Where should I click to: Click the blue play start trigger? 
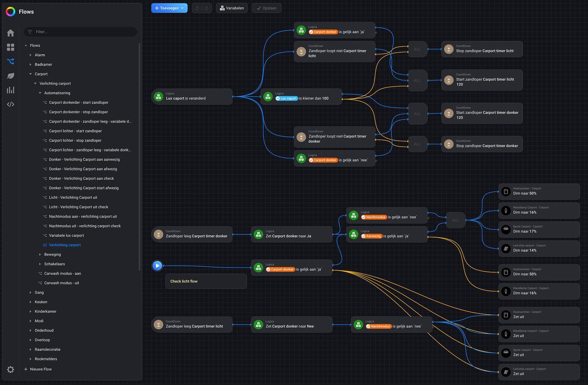157,266
